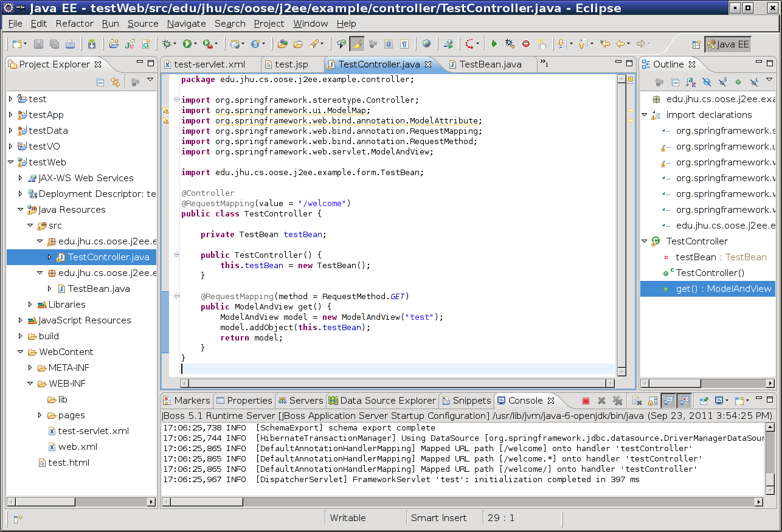Switch to the TestBean.java editor tab
The width and height of the screenshot is (782, 532).
coord(490,64)
